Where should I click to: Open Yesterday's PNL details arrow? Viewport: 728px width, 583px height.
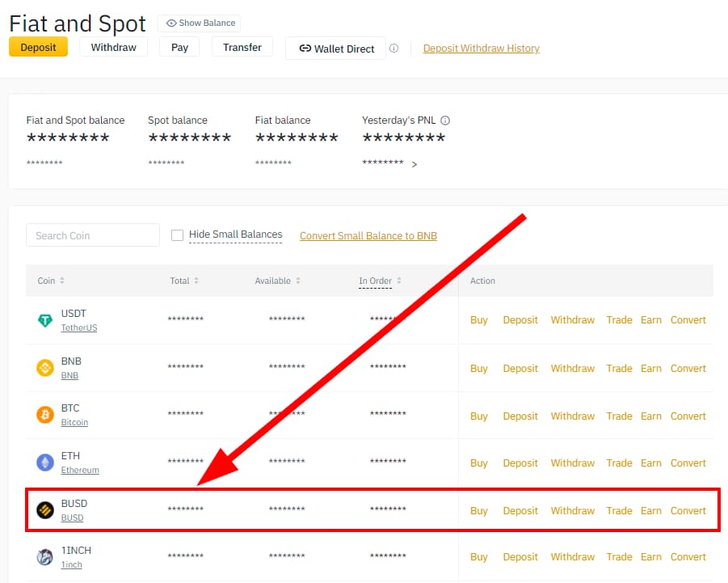414,164
